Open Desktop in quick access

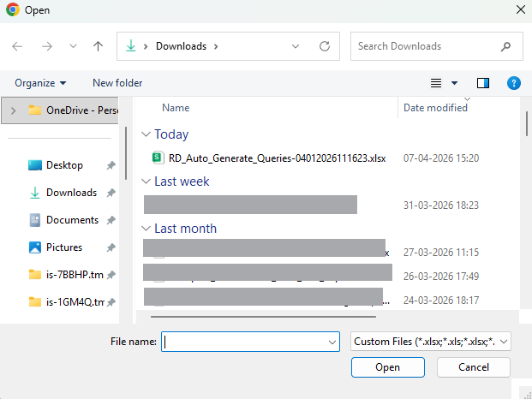(64, 165)
